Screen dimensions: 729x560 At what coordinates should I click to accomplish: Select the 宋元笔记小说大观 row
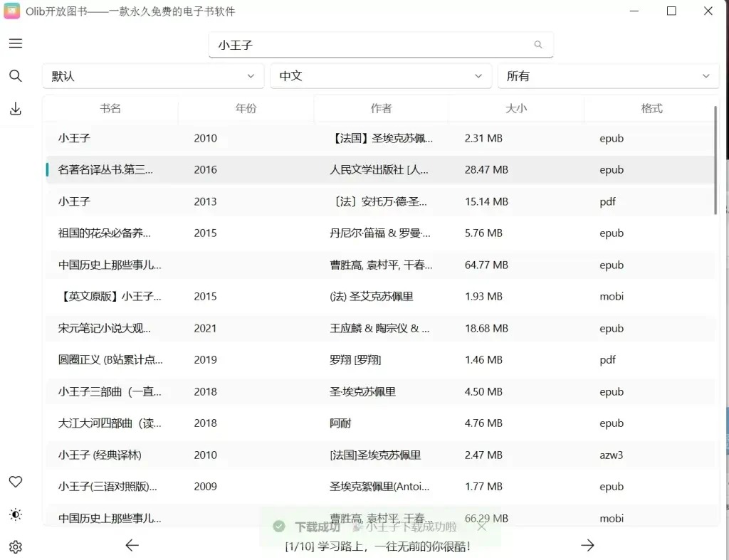pos(380,328)
